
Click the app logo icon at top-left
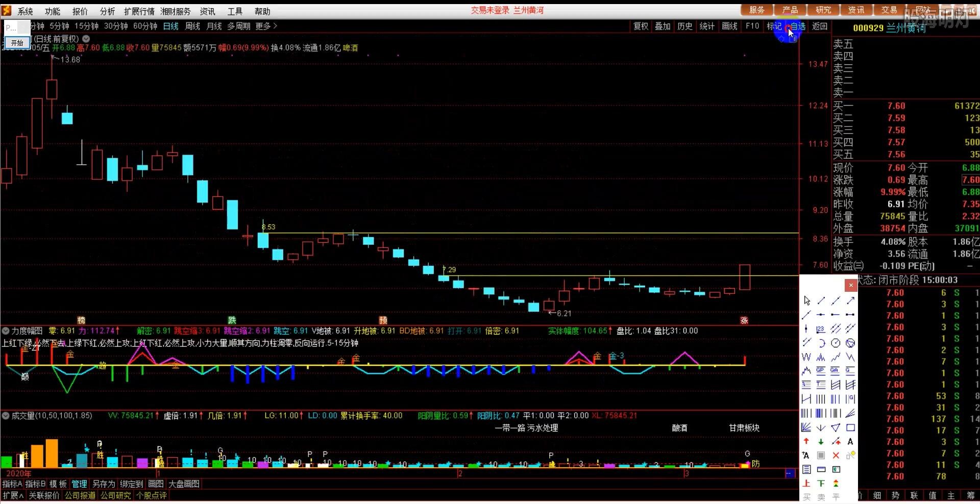(6, 11)
